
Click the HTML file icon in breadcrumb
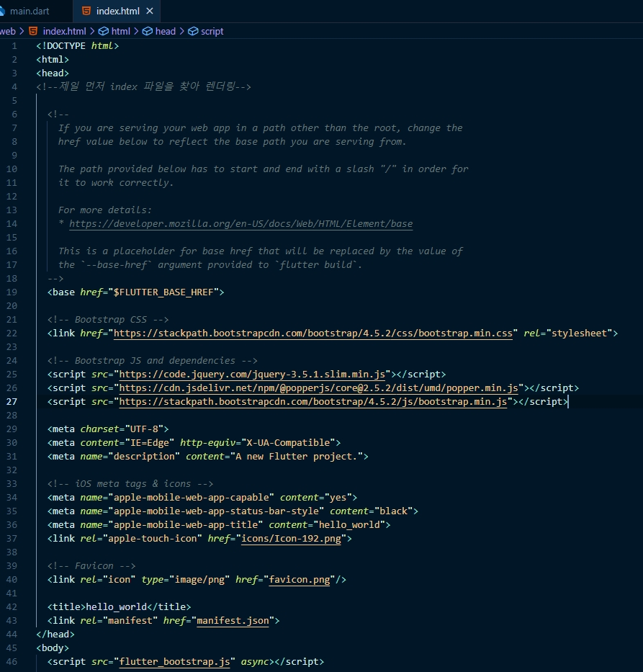click(33, 31)
